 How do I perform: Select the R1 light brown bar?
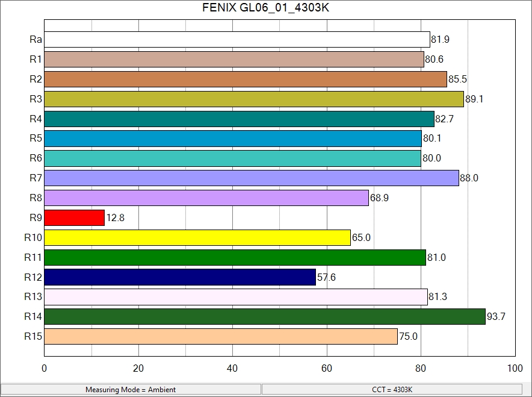tap(234, 60)
